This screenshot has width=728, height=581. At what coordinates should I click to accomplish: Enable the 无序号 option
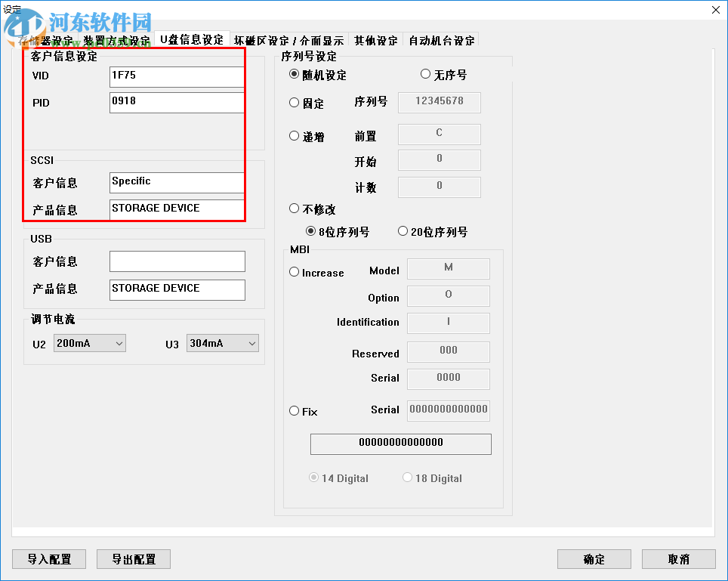(426, 73)
